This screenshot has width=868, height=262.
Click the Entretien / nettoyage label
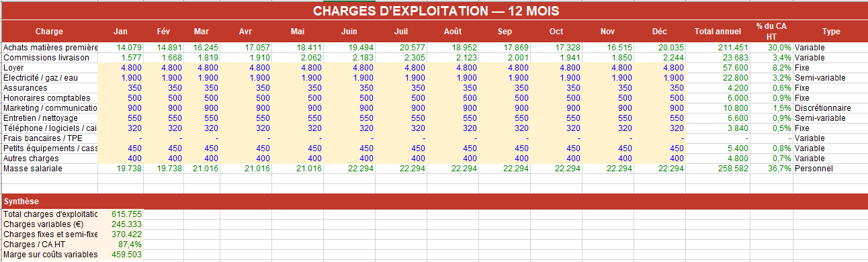tap(41, 118)
